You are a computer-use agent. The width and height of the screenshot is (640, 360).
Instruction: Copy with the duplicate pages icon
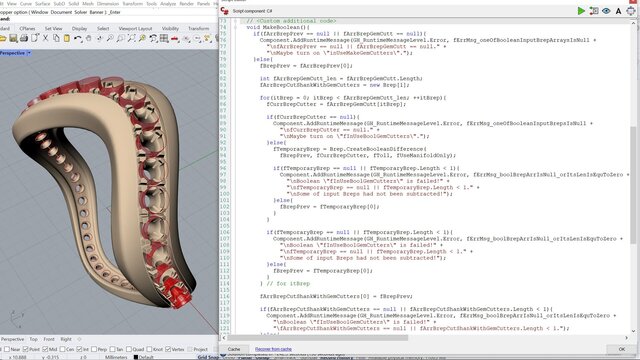click(x=56, y=38)
